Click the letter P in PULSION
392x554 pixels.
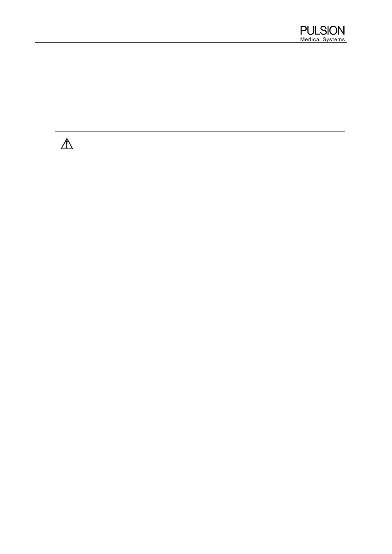click(x=304, y=31)
